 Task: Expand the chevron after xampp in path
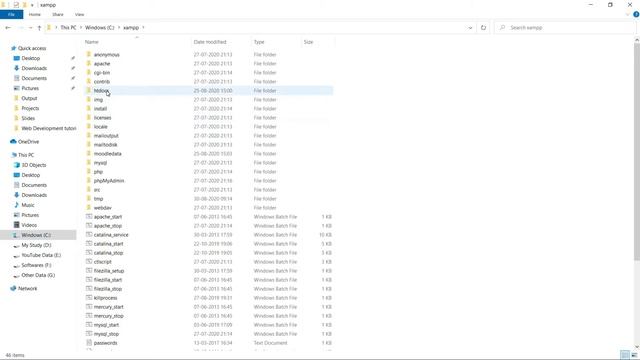click(x=143, y=28)
